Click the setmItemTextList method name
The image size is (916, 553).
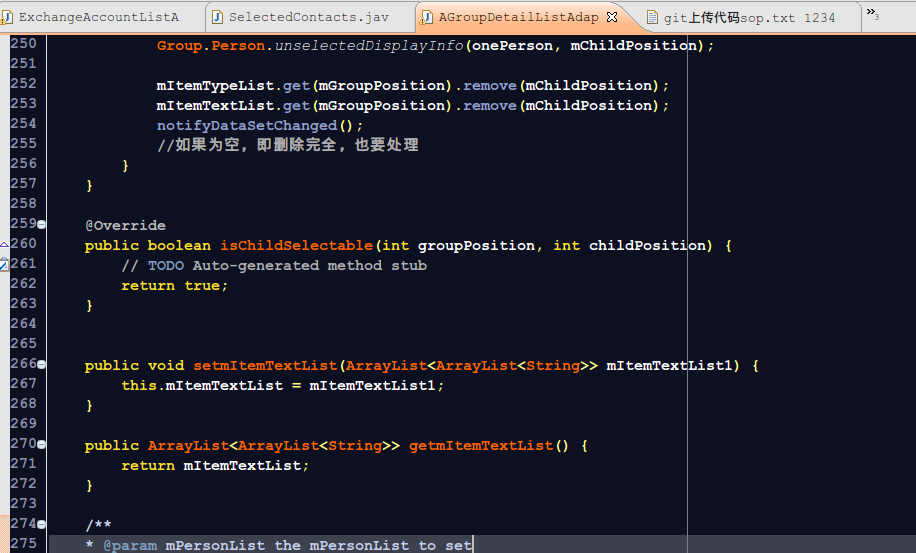point(265,366)
